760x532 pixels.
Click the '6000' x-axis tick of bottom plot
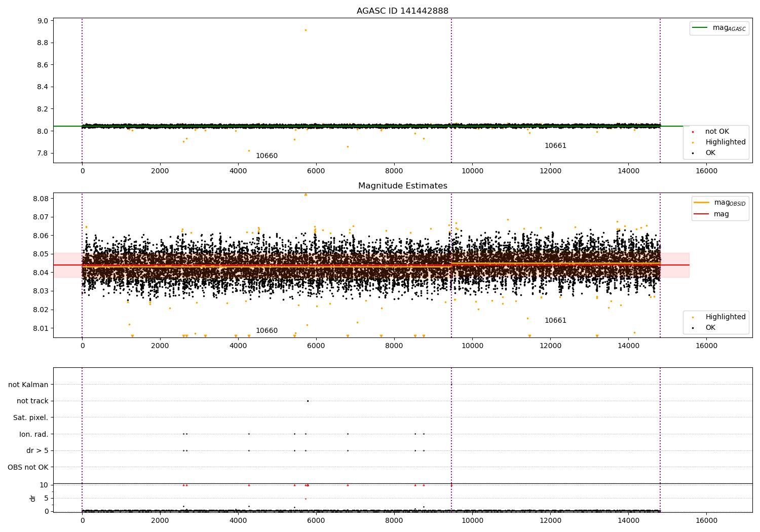[316, 521]
